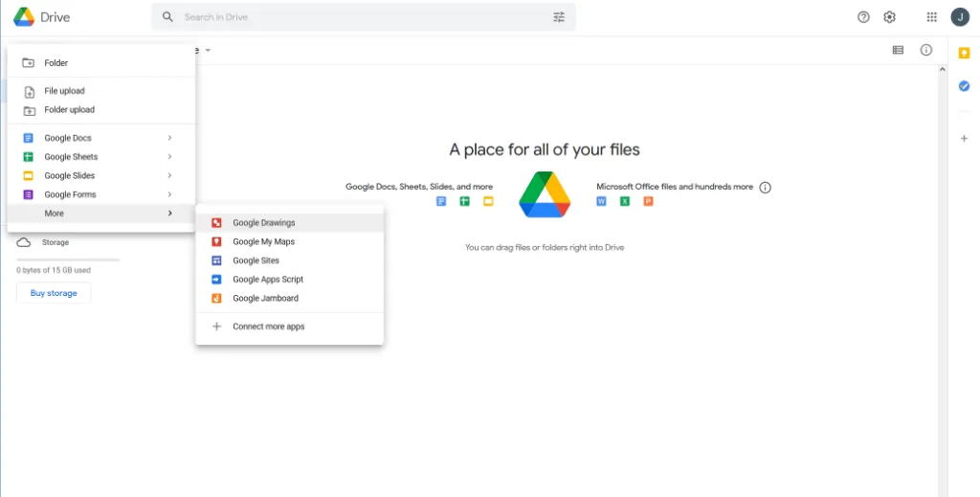Click '0 bytes of 15 GB used' text
Screen dimensions: 980x497
(x=54, y=271)
